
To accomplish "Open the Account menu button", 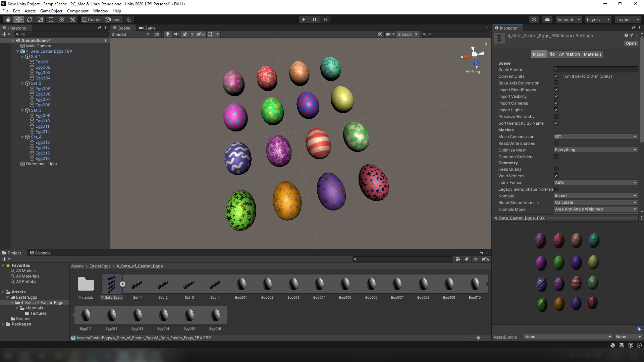I will (x=569, y=19).
